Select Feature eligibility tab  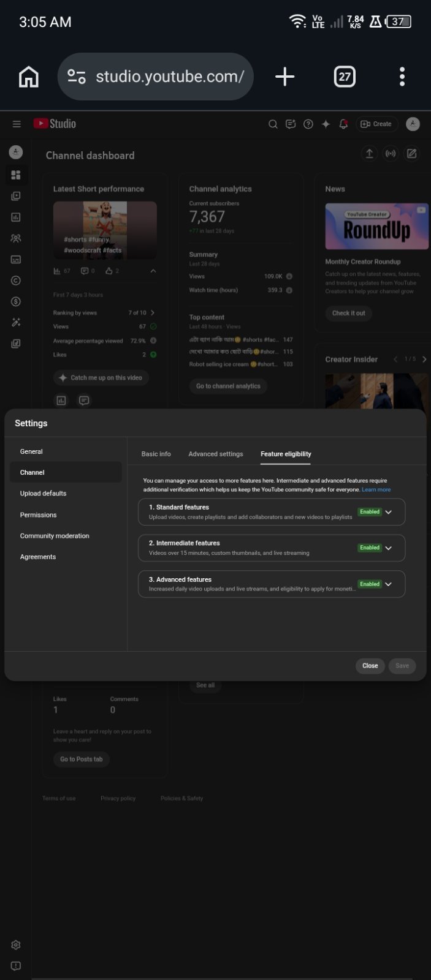click(x=286, y=454)
